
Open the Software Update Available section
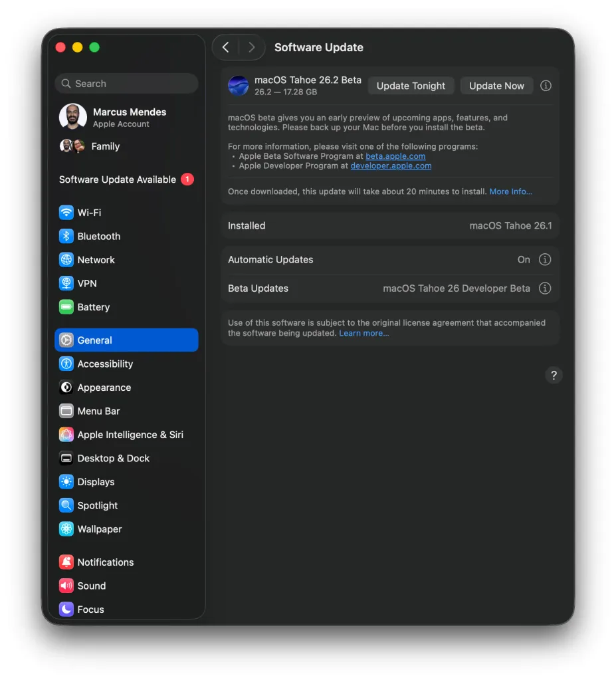pos(117,179)
